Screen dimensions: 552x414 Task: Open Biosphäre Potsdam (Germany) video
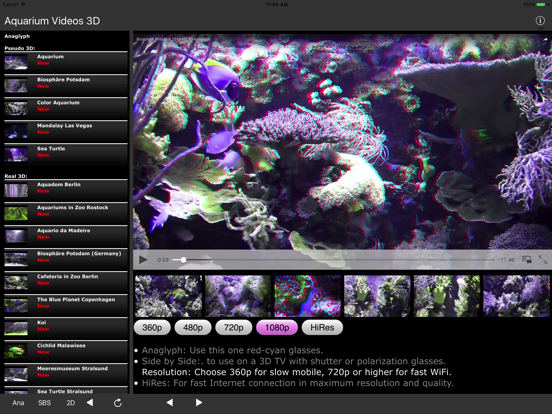tap(66, 259)
